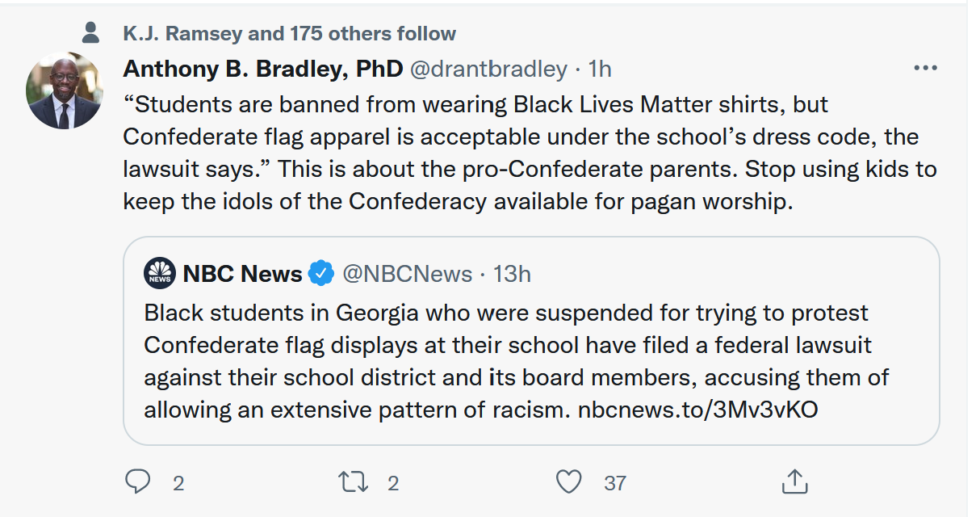Click NBC News blue verified badge
The height and width of the screenshot is (517, 980).
[x=322, y=274]
